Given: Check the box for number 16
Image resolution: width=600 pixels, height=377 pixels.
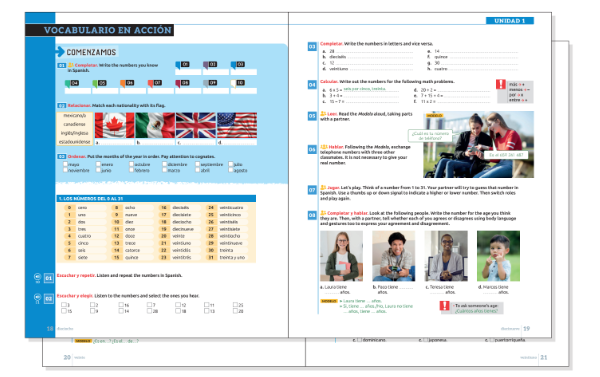Looking at the screenshot, I should click(x=121, y=305).
